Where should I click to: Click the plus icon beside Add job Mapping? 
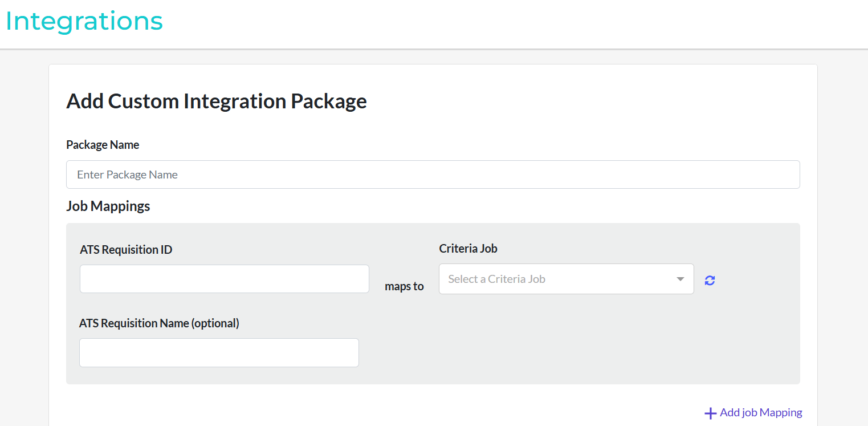[710, 413]
